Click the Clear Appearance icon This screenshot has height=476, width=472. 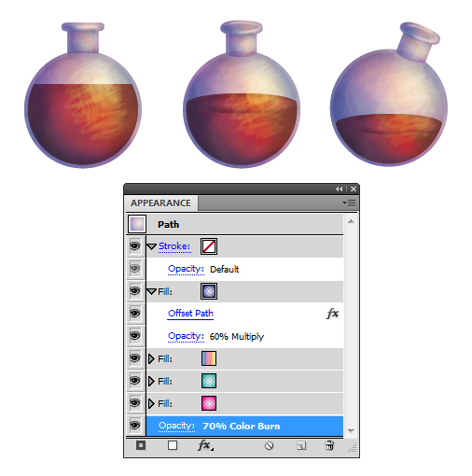tap(269, 445)
